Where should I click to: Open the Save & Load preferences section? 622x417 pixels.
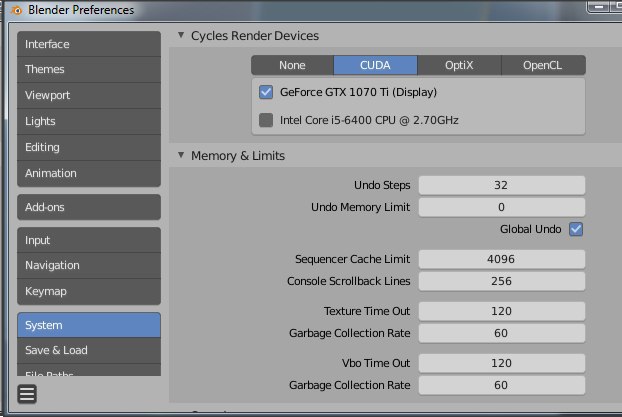89,350
